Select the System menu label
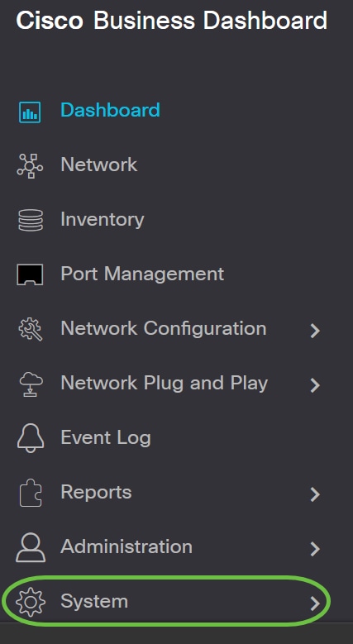This screenshot has width=353, height=644. (x=94, y=602)
